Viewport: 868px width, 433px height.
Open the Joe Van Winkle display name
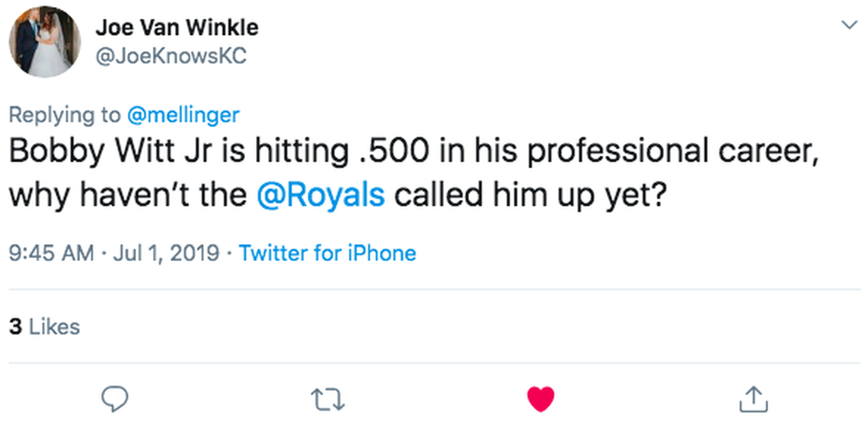177,28
